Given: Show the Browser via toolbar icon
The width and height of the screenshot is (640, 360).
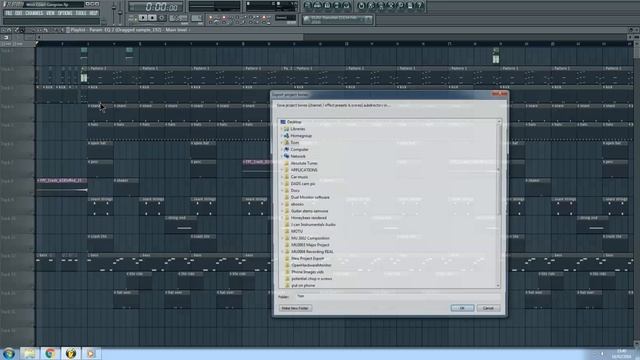Looking at the screenshot, I should pyautogui.click(x=337, y=6).
